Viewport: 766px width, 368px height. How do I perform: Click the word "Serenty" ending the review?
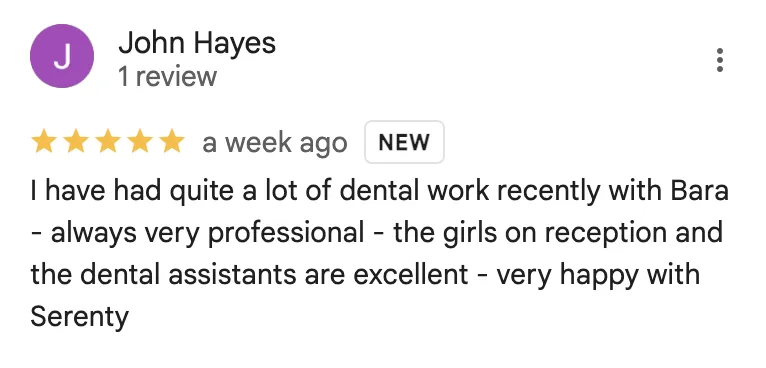(80, 317)
